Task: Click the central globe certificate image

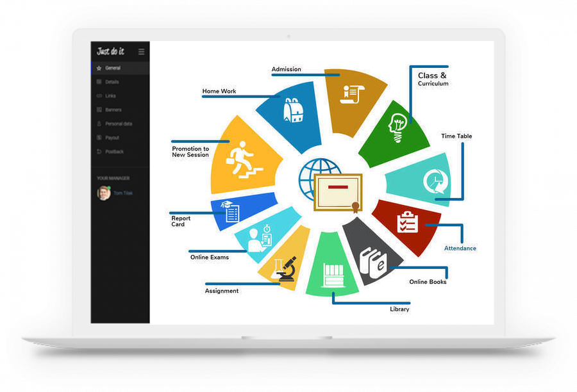Action: [330, 185]
